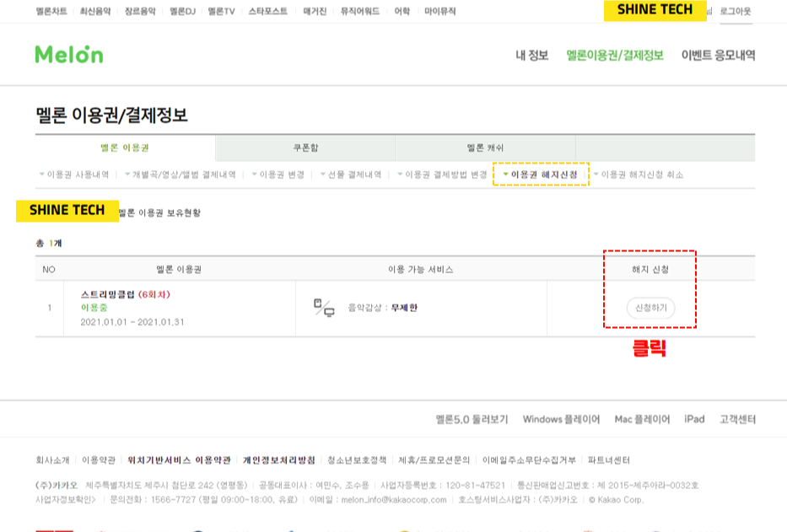Viewport: 787px width, 532px height.
Task: Switch to the 쿠폰함 tab
Action: 305,148
